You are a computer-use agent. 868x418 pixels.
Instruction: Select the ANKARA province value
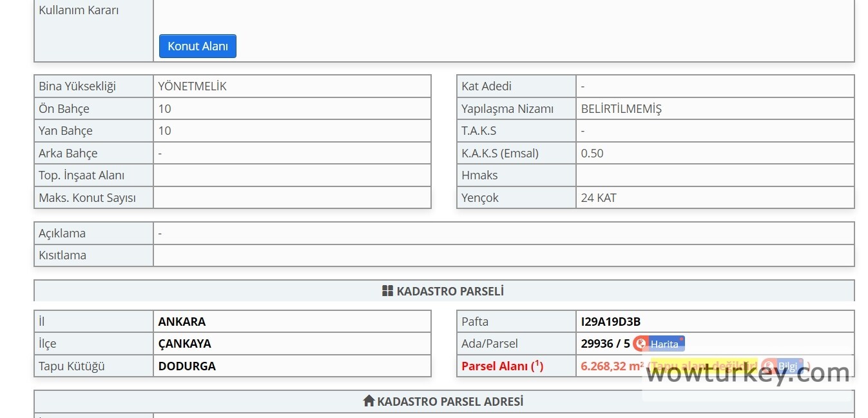point(182,321)
